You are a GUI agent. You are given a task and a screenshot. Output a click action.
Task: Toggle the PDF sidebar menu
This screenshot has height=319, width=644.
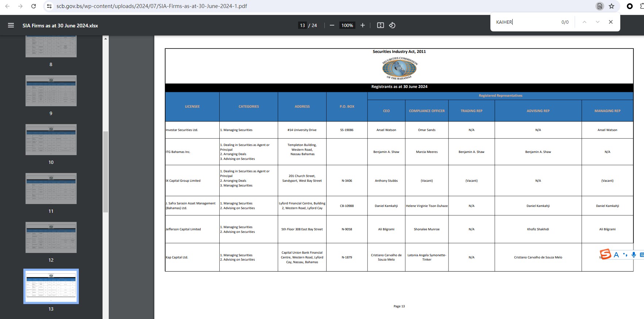pyautogui.click(x=11, y=25)
